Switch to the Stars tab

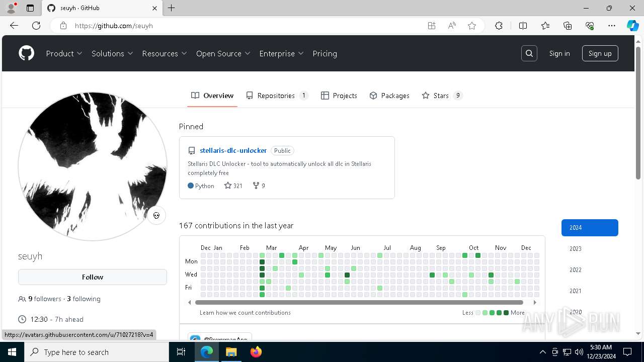tap(442, 96)
